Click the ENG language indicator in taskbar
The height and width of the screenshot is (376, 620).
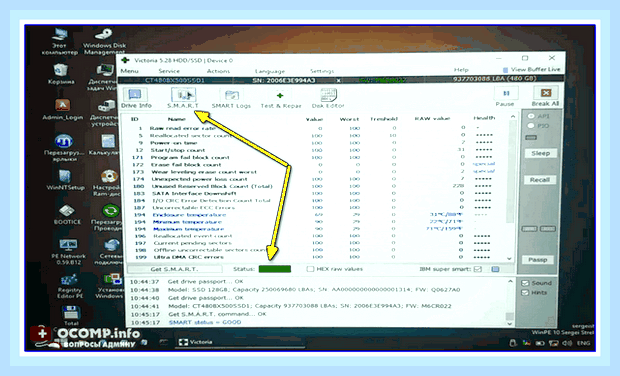click(x=583, y=343)
